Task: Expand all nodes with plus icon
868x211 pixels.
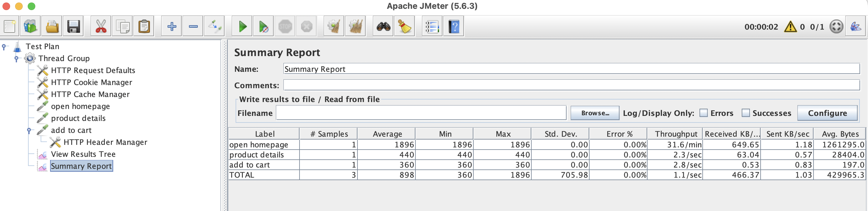Action: (172, 26)
